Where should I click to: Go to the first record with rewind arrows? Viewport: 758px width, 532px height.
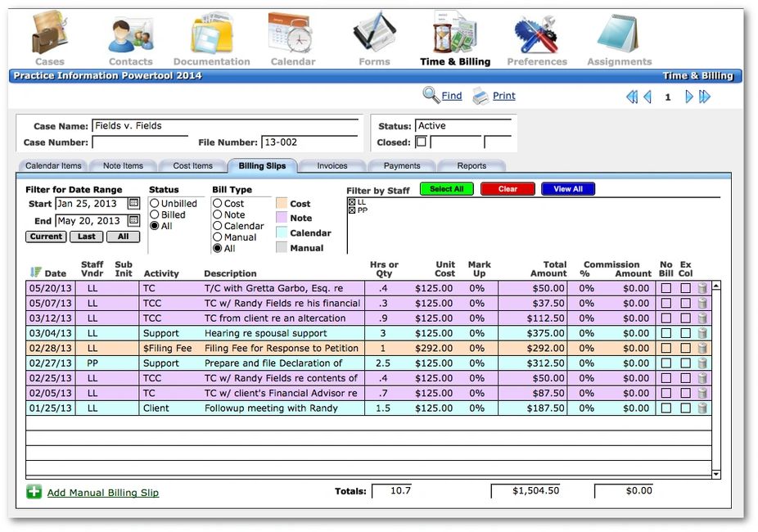click(631, 97)
